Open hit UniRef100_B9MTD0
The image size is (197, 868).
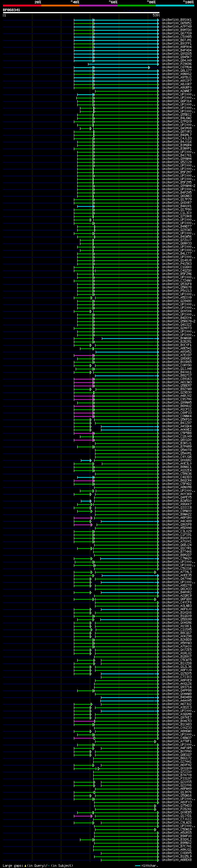tap(176, 30)
